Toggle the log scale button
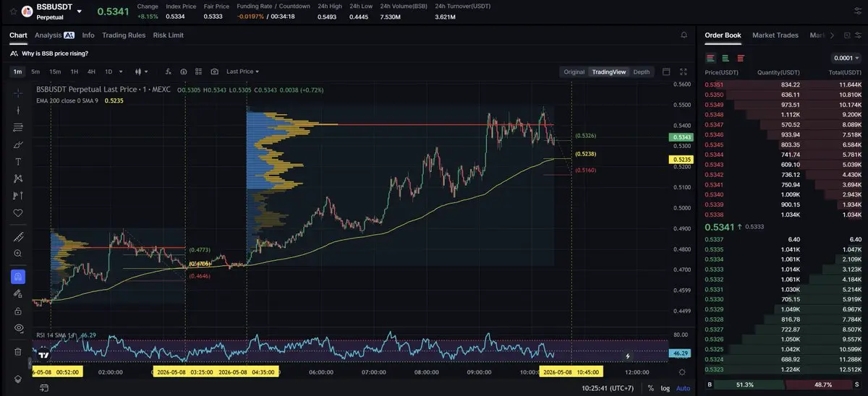This screenshot has width=868, height=396. (x=665, y=388)
